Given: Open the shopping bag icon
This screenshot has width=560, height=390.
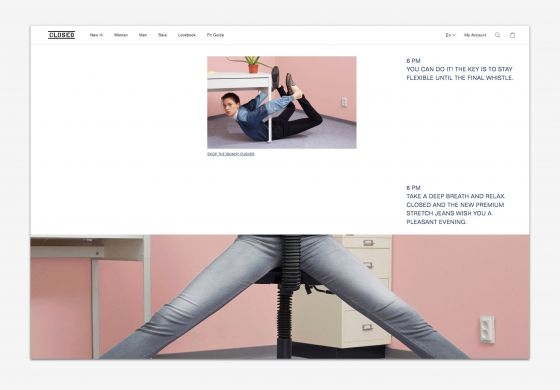Looking at the screenshot, I should pyautogui.click(x=512, y=35).
